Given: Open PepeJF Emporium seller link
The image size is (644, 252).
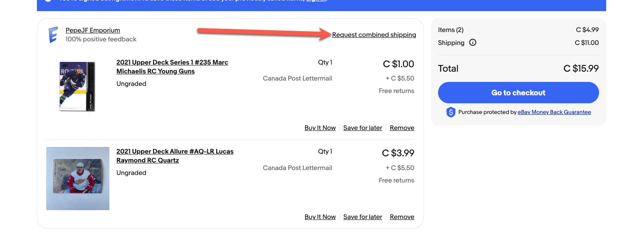Looking at the screenshot, I should (x=93, y=30).
